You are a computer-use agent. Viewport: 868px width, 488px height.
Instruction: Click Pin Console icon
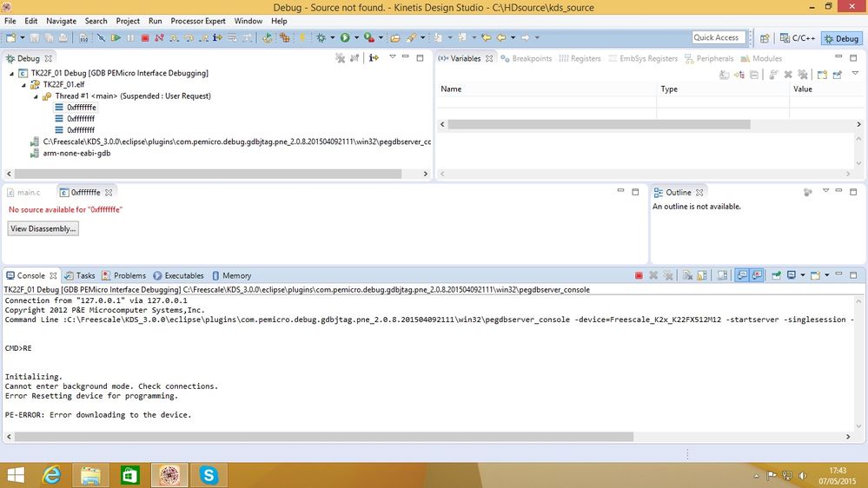coord(776,275)
